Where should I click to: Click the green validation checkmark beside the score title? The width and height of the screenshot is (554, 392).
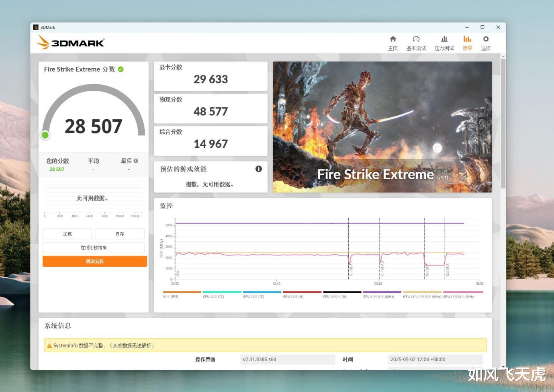[x=121, y=69]
